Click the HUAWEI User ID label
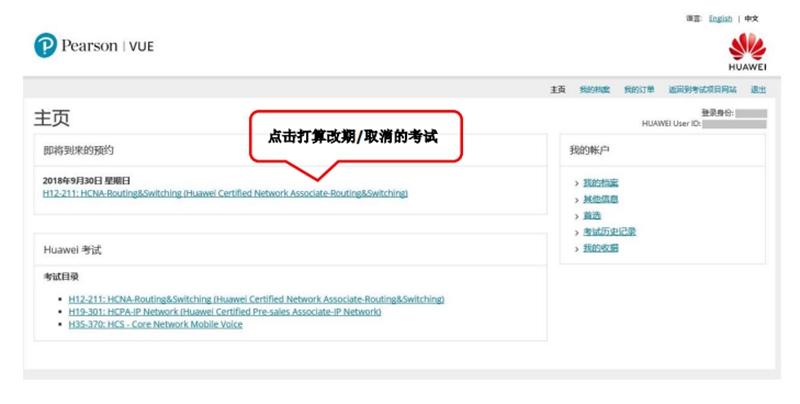 (671, 123)
